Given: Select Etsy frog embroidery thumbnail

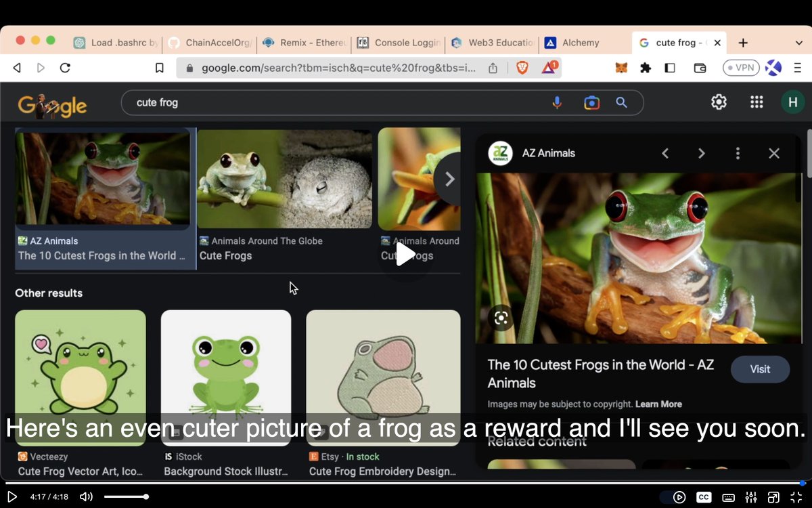Looking at the screenshot, I should [x=383, y=378].
